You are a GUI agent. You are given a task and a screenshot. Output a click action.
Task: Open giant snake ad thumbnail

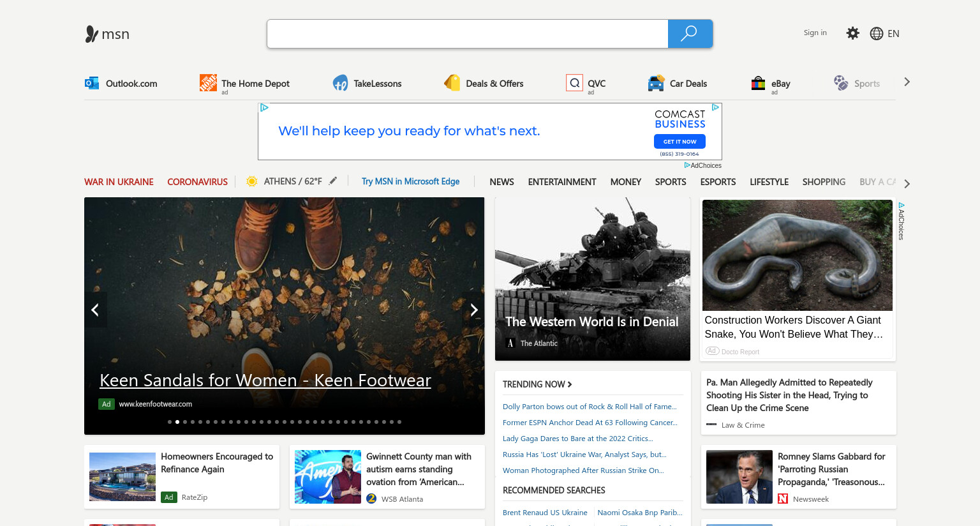click(x=798, y=255)
